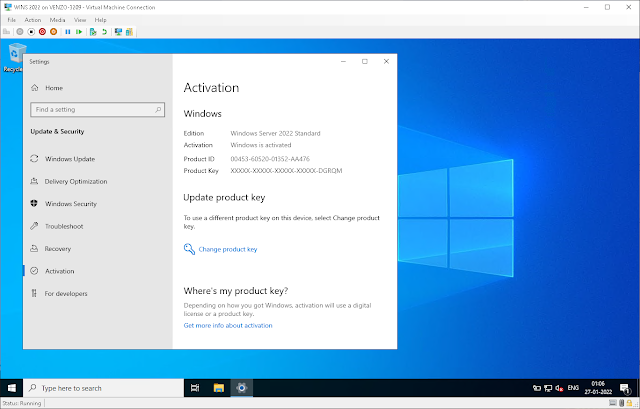This screenshot has width=640, height=409.
Task: Click the key icon beside Change product key
Action: (x=189, y=249)
